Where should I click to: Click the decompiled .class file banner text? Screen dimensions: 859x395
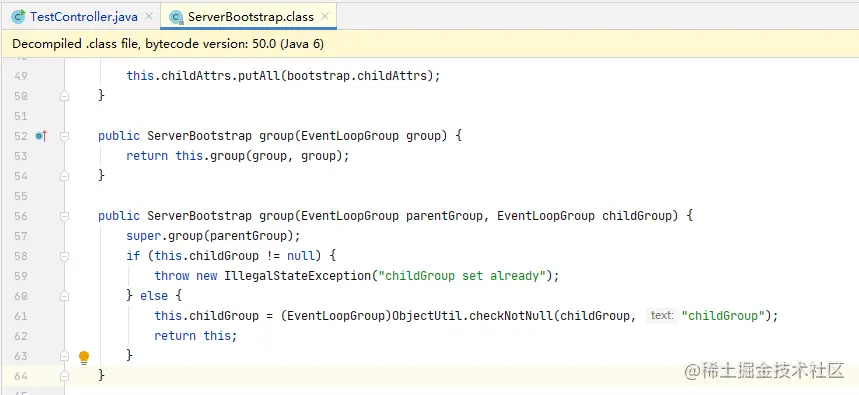click(168, 44)
